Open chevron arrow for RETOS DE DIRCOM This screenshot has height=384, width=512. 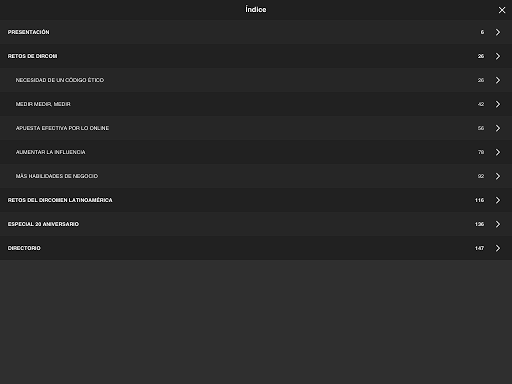click(x=498, y=56)
